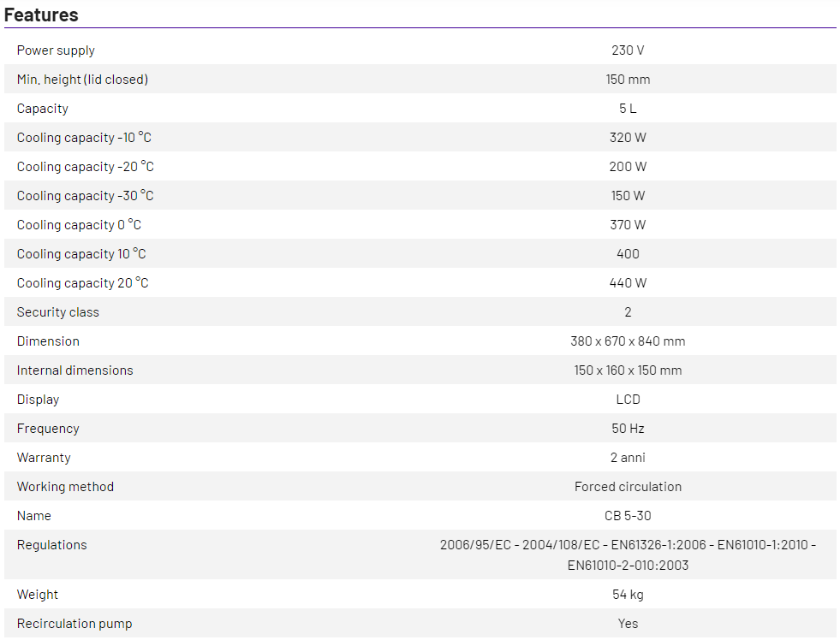Select the 200 W cooling value

click(628, 167)
